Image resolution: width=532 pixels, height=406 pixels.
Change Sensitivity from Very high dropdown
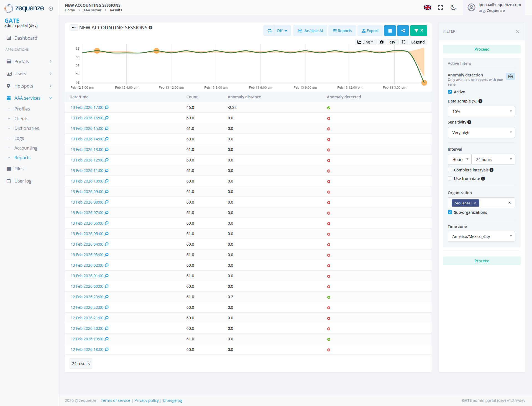coord(481,132)
